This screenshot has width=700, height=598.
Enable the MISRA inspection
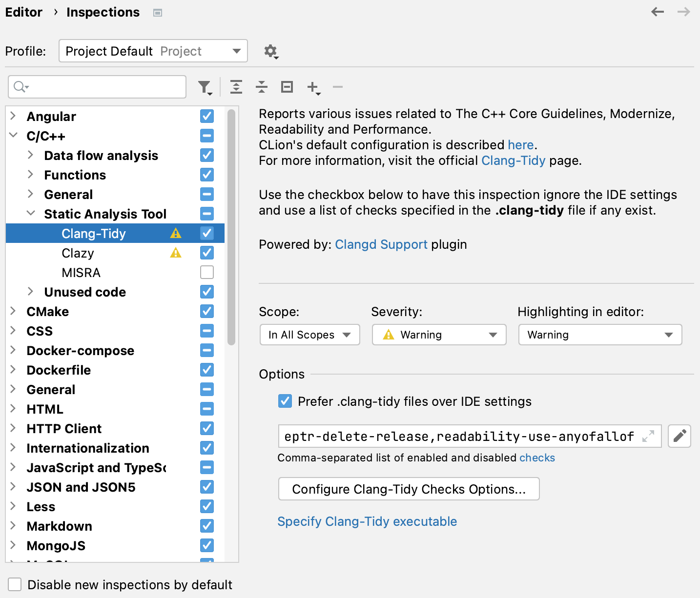(x=206, y=272)
